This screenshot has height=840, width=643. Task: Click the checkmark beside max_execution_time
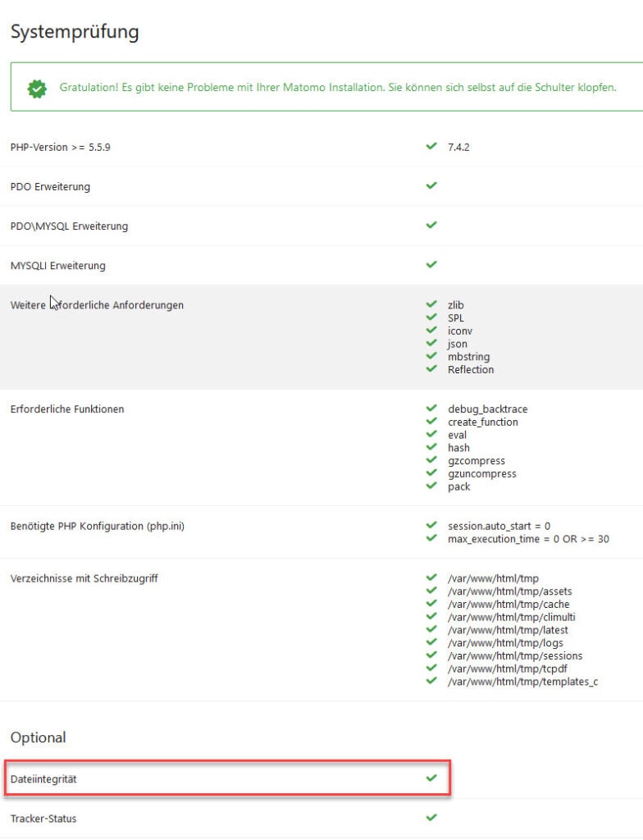coord(431,538)
